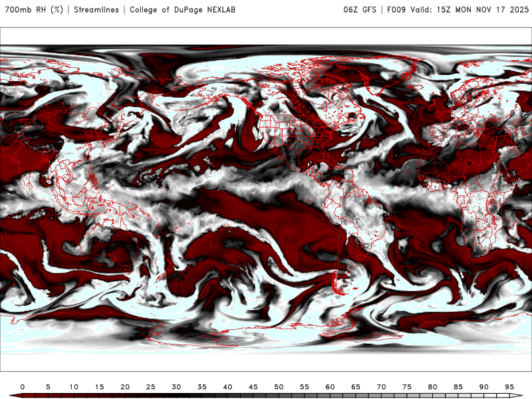Click the 'Streamlines' label in the header
Image resolution: width=532 pixels, height=399 pixels.
pyautogui.click(x=96, y=9)
